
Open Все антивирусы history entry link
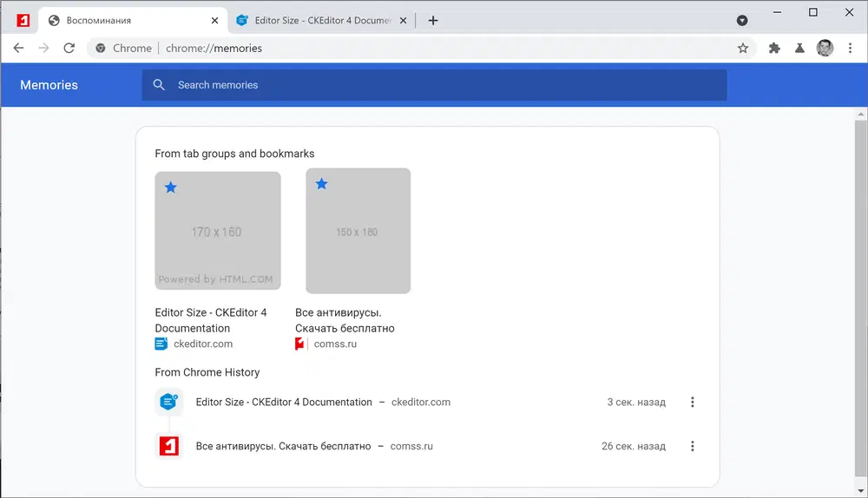(x=284, y=446)
